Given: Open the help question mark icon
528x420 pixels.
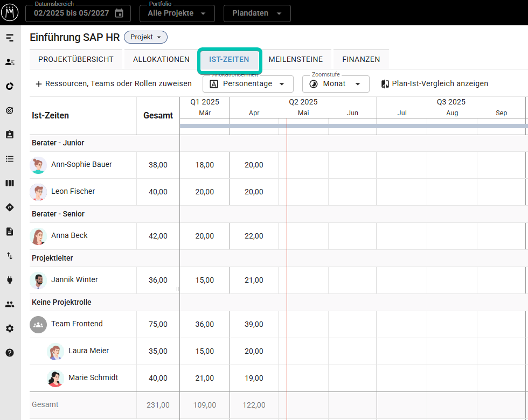Looking at the screenshot, I should coord(10,353).
